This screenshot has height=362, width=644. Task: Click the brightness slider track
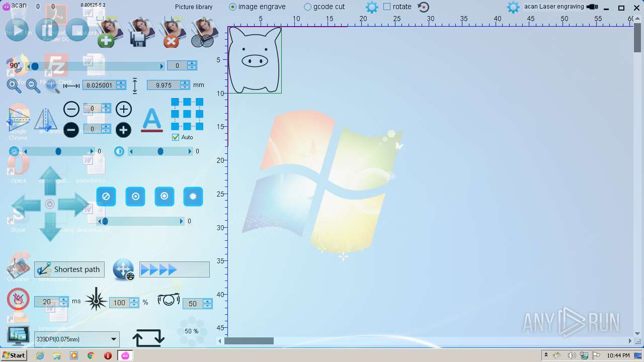58,151
